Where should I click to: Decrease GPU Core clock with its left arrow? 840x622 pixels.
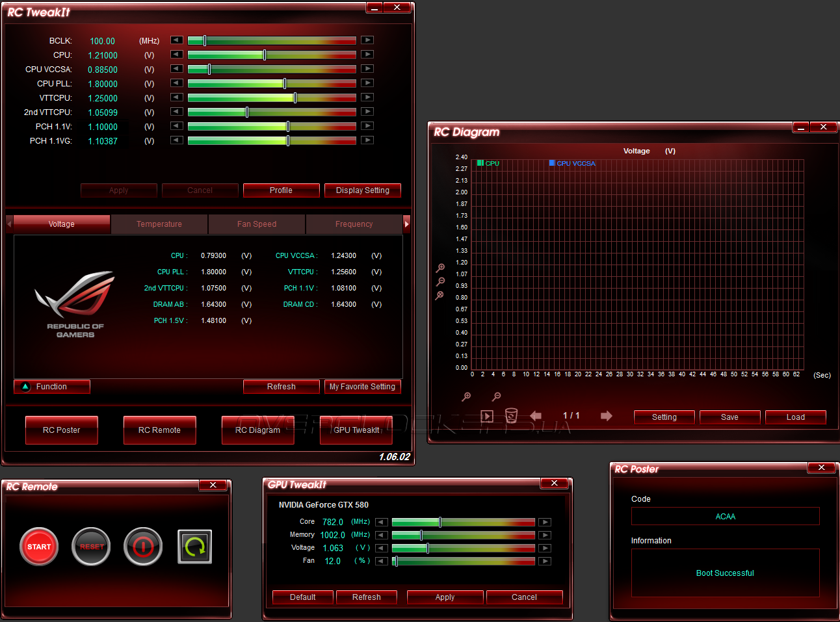point(382,522)
